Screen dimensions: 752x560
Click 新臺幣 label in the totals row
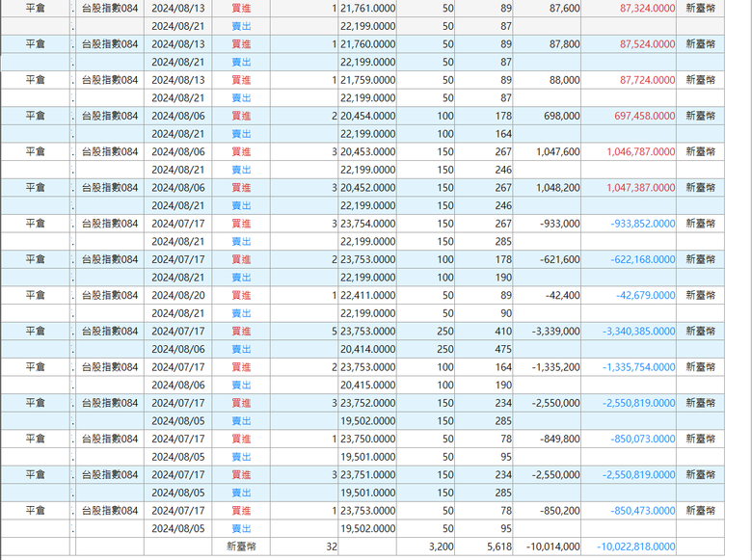click(x=241, y=547)
